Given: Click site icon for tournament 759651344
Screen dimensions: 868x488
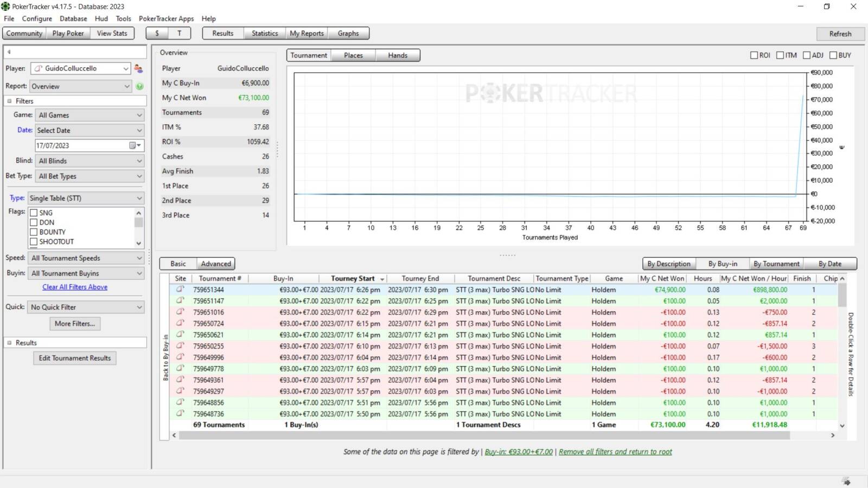Looking at the screenshot, I should point(180,289).
